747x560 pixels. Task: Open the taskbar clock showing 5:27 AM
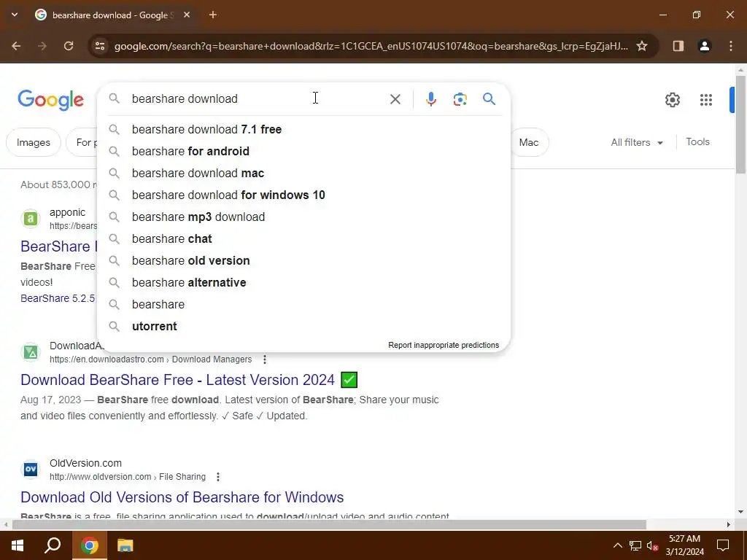pos(684,545)
